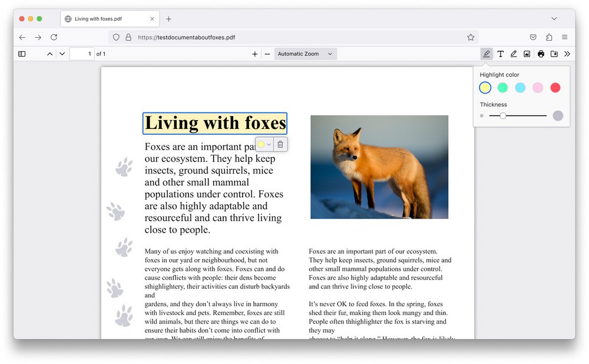The image size is (589, 364).
Task: Open the list all tabs chevron
Action: click(554, 19)
